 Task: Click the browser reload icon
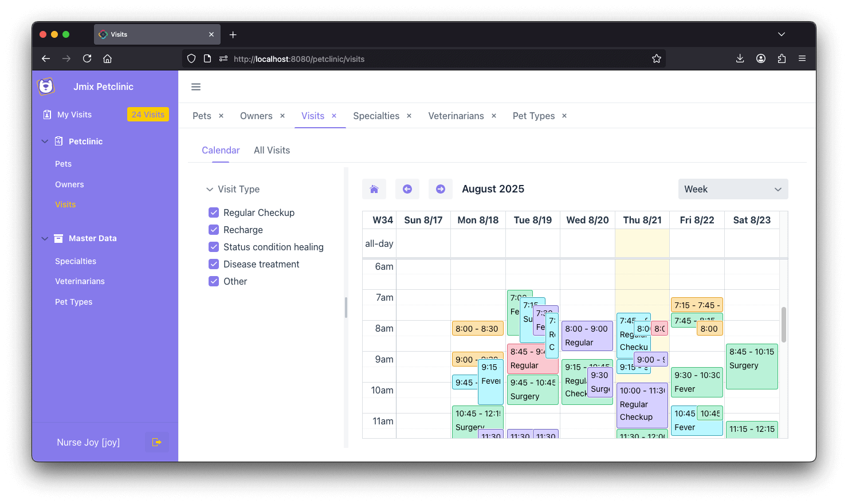[87, 58]
